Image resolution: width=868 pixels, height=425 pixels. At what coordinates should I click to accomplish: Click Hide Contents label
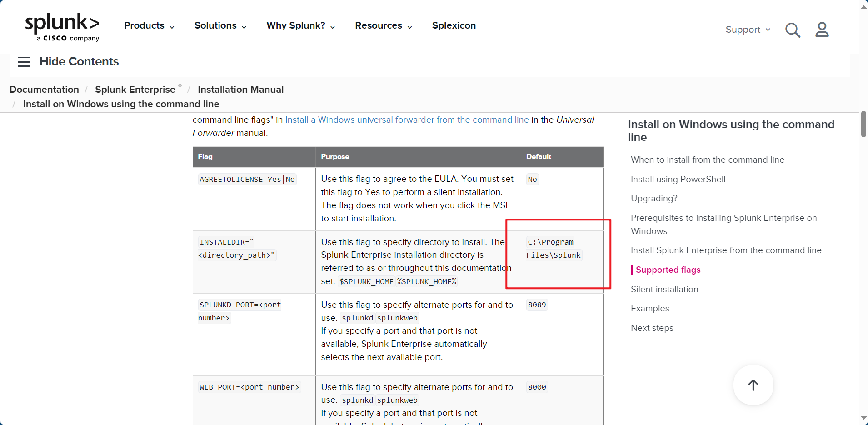click(x=79, y=61)
